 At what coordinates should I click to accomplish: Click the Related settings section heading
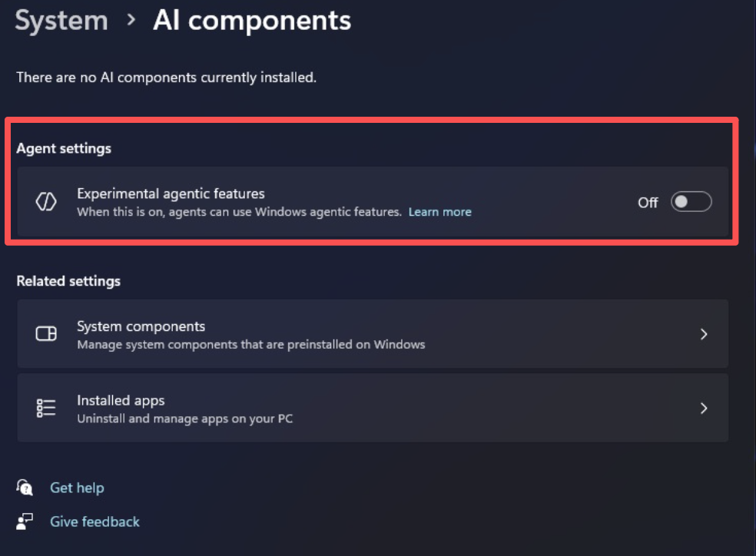(x=68, y=281)
